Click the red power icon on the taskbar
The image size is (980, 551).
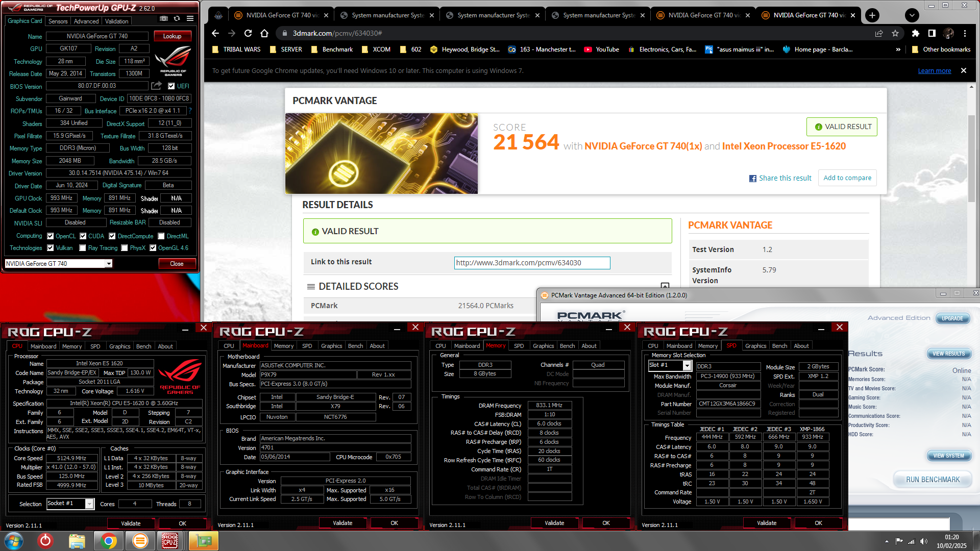45,541
